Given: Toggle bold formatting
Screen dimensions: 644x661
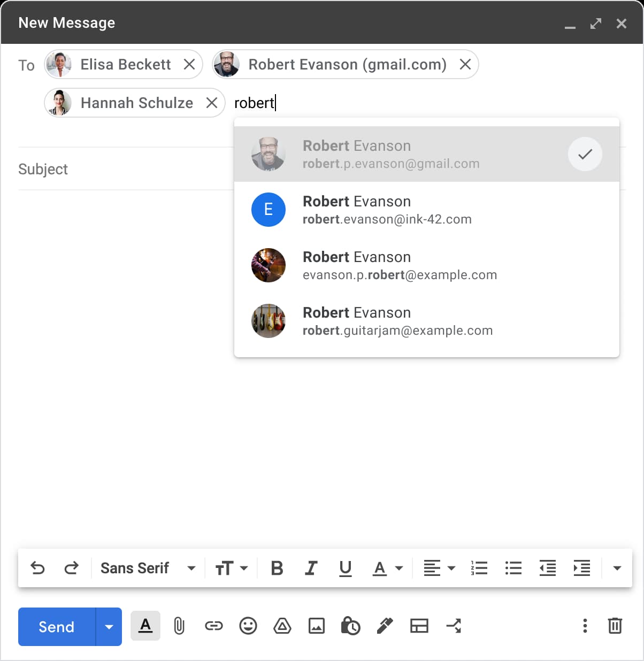Looking at the screenshot, I should [277, 568].
